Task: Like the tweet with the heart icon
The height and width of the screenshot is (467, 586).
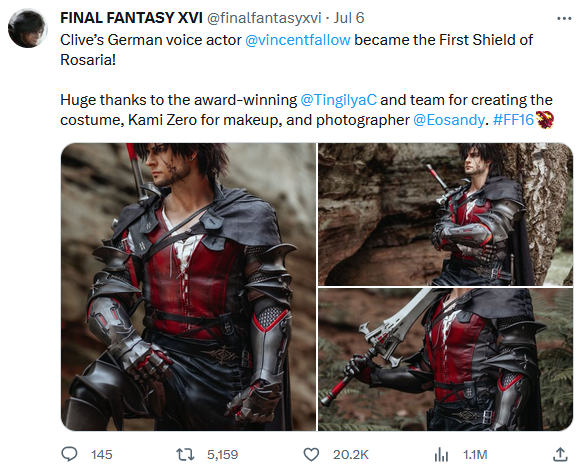Action: (311, 454)
